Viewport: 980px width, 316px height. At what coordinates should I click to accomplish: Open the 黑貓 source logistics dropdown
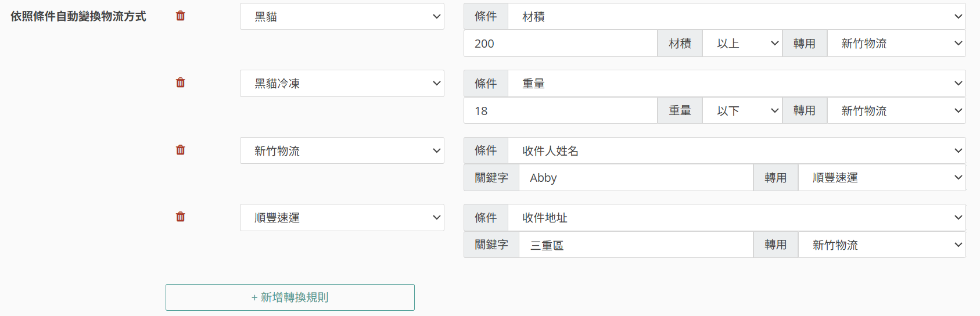point(342,16)
